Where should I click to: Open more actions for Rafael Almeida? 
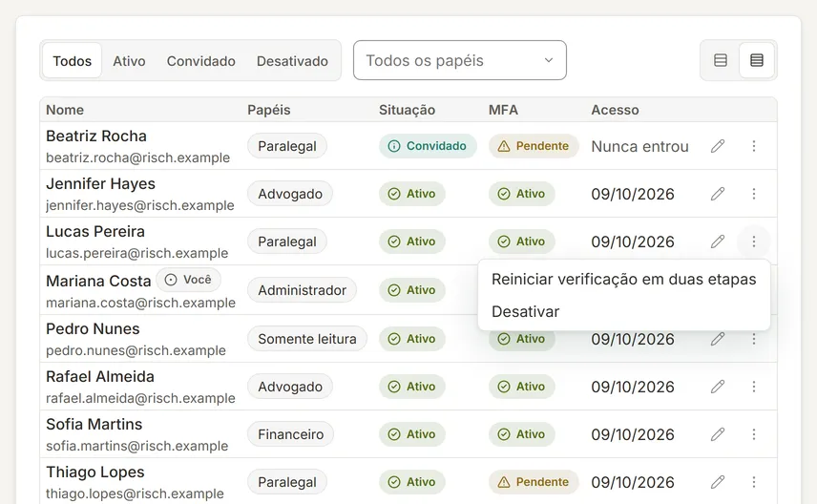pyautogui.click(x=753, y=387)
